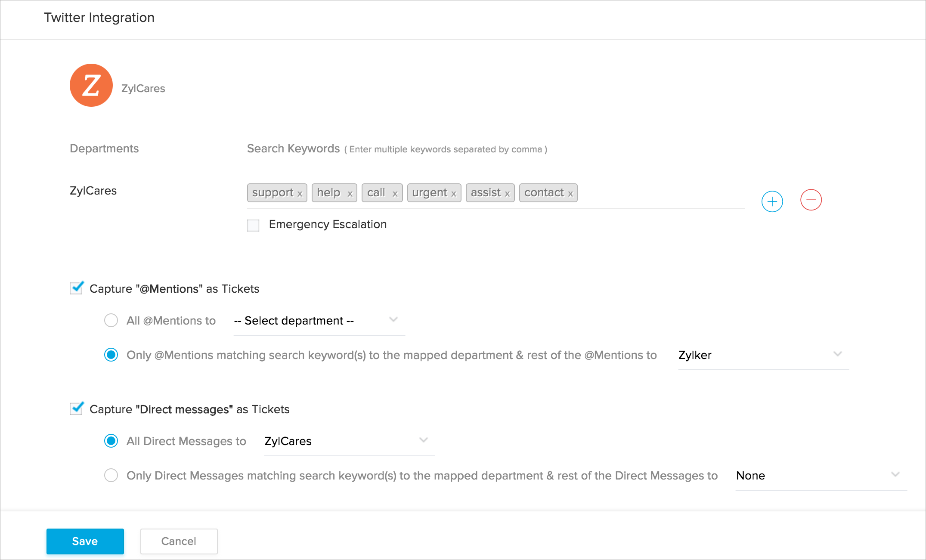Choose Only Direct Messages matching keywords radio
This screenshot has width=926, height=560.
pyautogui.click(x=111, y=475)
